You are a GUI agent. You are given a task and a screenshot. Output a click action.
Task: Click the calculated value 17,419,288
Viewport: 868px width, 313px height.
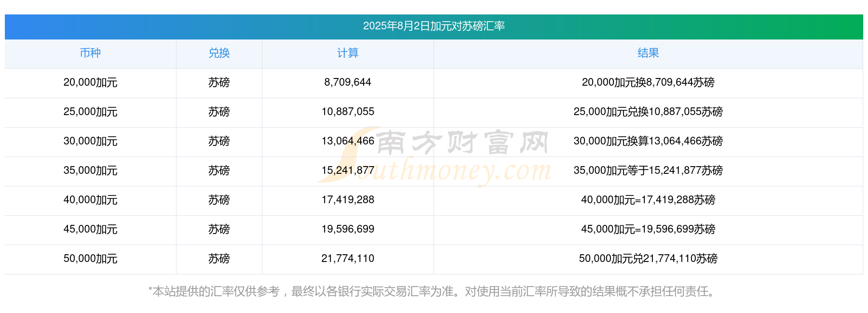[348, 200]
